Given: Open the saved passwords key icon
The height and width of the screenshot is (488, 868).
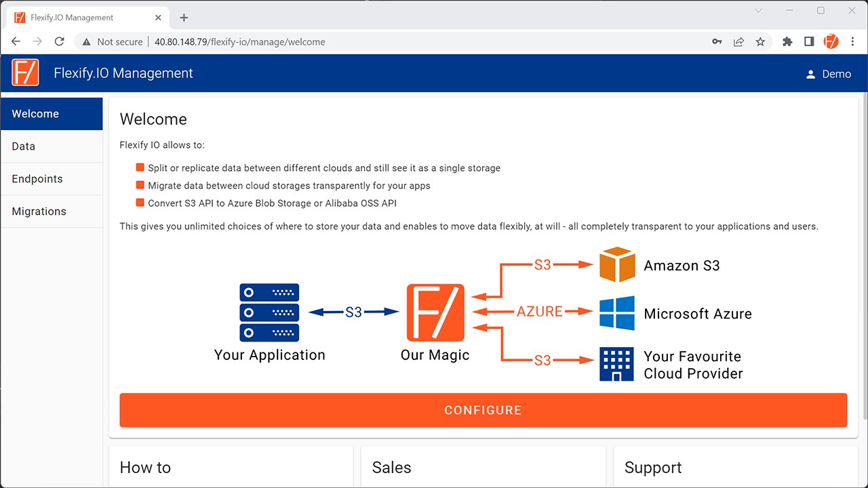Looking at the screenshot, I should pyautogui.click(x=717, y=41).
